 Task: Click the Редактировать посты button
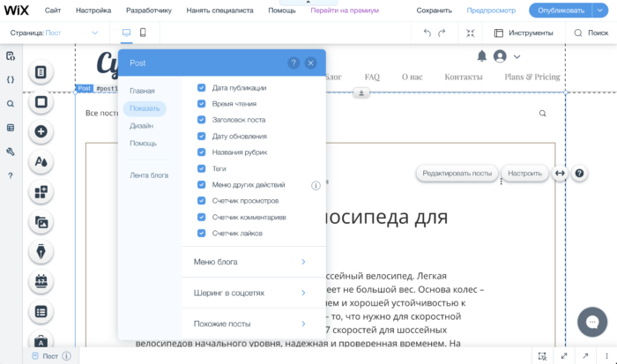click(457, 174)
